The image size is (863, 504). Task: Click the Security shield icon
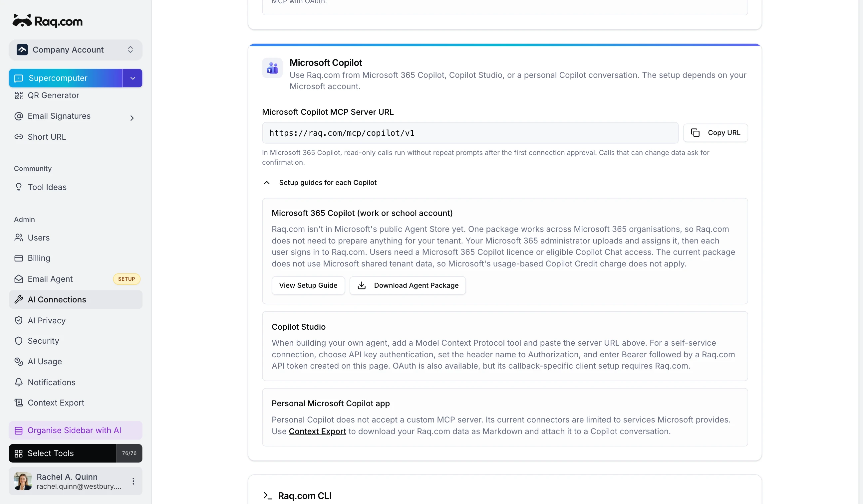(19, 341)
